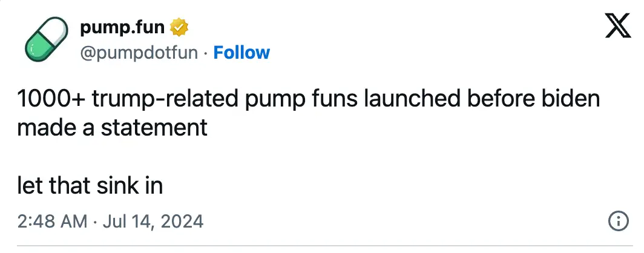Click the "let that sink in" line

pos(90,185)
